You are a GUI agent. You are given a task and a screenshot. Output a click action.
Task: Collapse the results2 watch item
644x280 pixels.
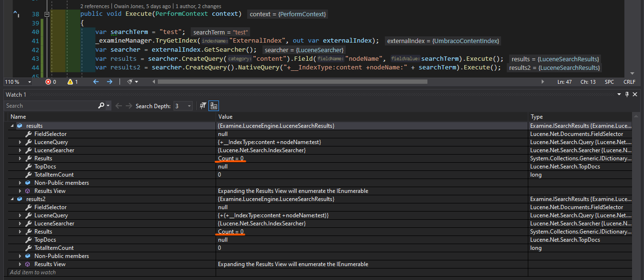pyautogui.click(x=12, y=199)
